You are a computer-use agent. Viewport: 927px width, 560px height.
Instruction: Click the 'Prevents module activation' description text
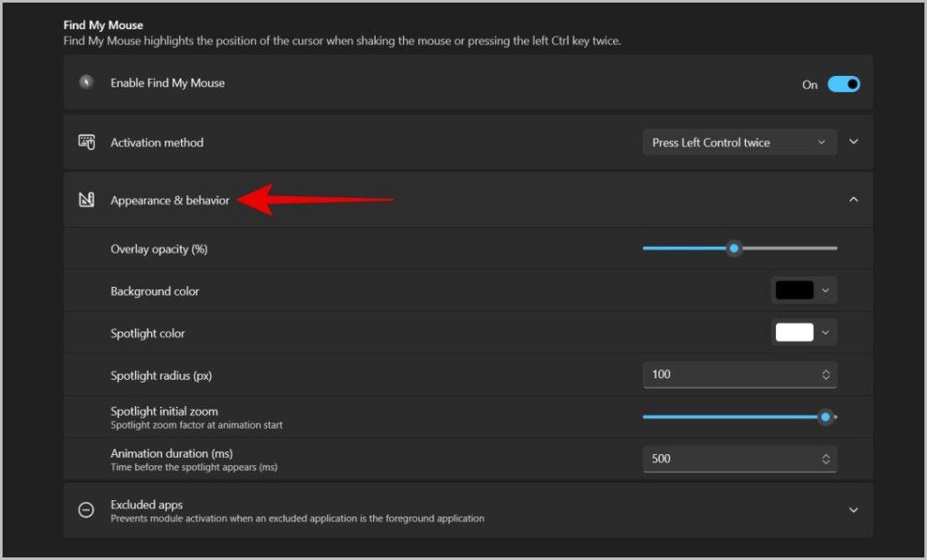297,518
